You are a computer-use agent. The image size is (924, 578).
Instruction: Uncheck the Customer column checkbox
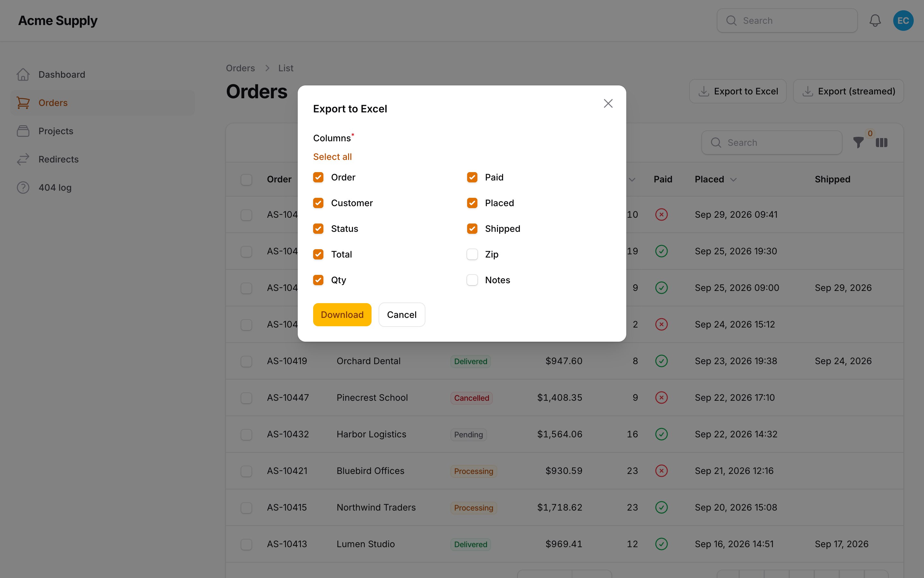point(318,203)
